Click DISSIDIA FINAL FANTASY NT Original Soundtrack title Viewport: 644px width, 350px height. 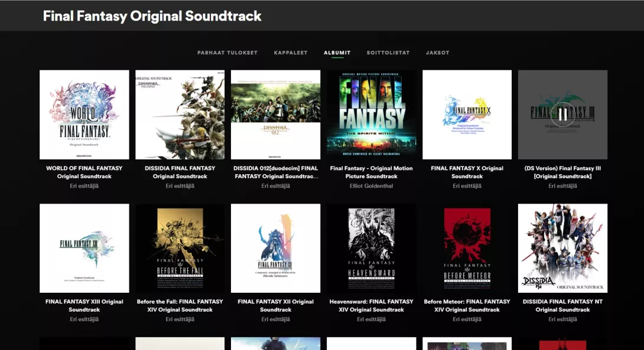562,305
